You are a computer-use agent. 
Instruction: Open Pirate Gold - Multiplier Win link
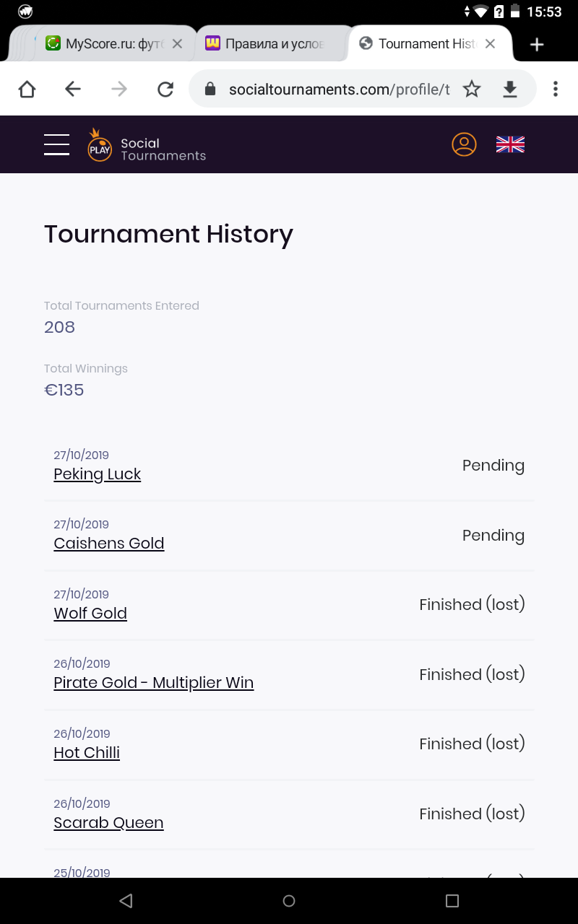pos(154,683)
